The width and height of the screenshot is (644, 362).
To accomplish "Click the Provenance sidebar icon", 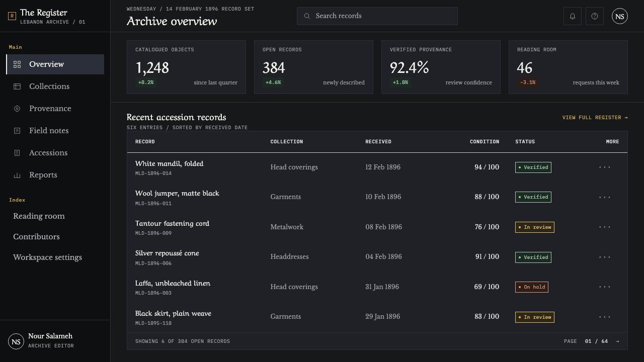I will tap(17, 109).
